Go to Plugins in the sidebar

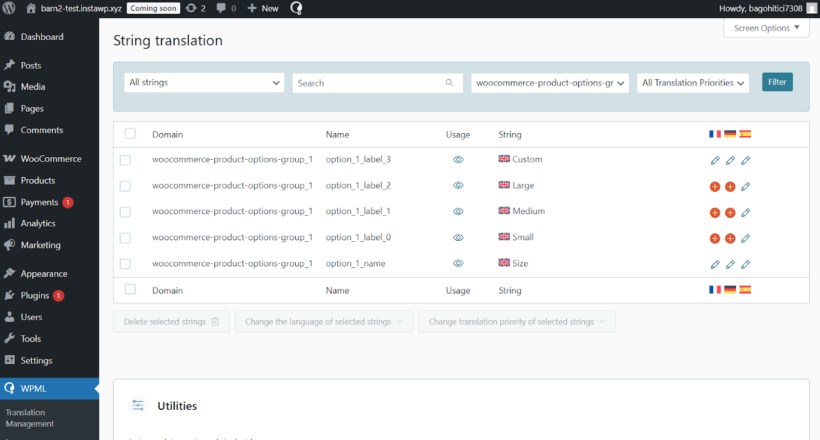click(36, 296)
